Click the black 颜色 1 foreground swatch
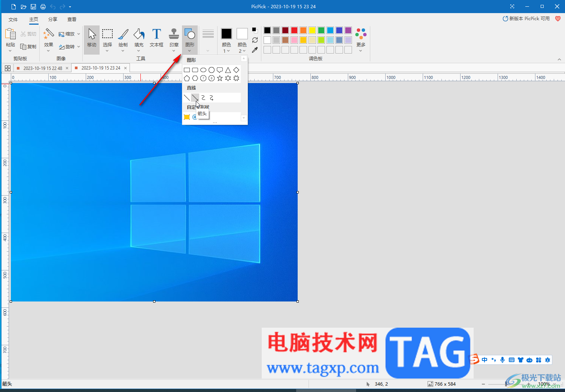The height and width of the screenshot is (392, 565). pos(227,34)
